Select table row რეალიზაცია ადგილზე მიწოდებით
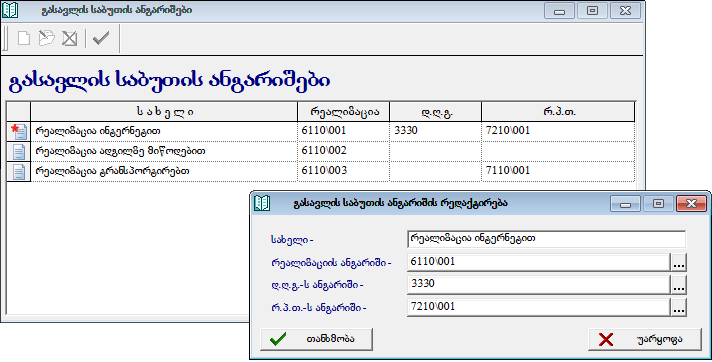The width and height of the screenshot is (712, 362). tap(164, 151)
